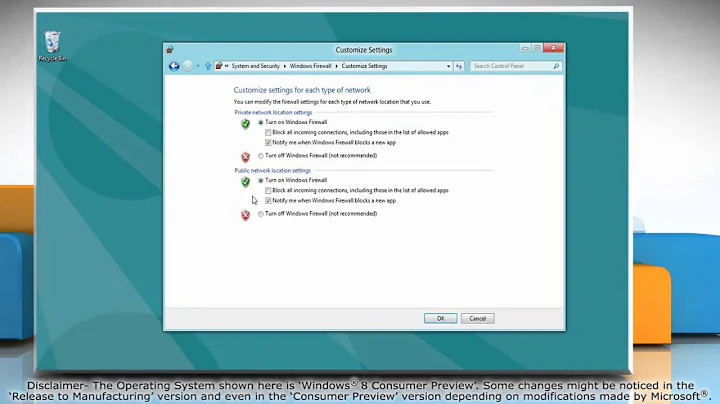Click green shield icon in private network section
The image size is (720, 404).
click(x=246, y=123)
